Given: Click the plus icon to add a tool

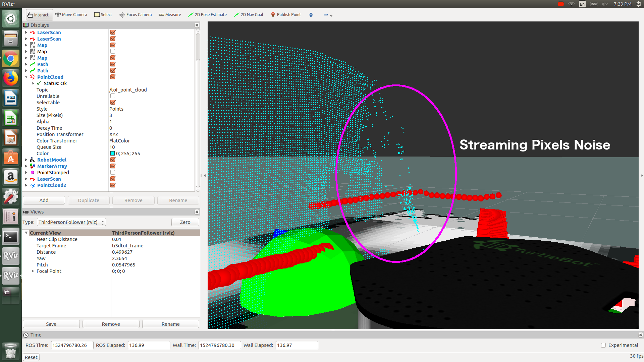Looking at the screenshot, I should pyautogui.click(x=311, y=15).
